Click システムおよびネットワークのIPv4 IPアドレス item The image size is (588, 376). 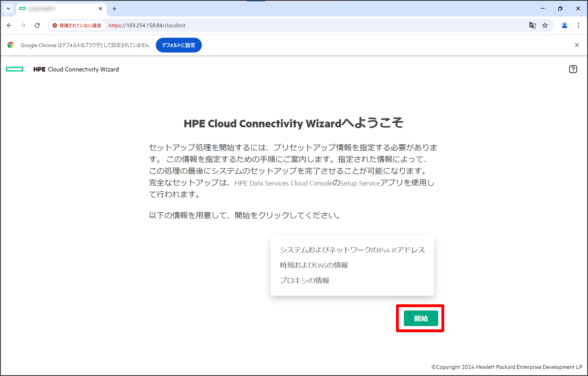tap(352, 250)
